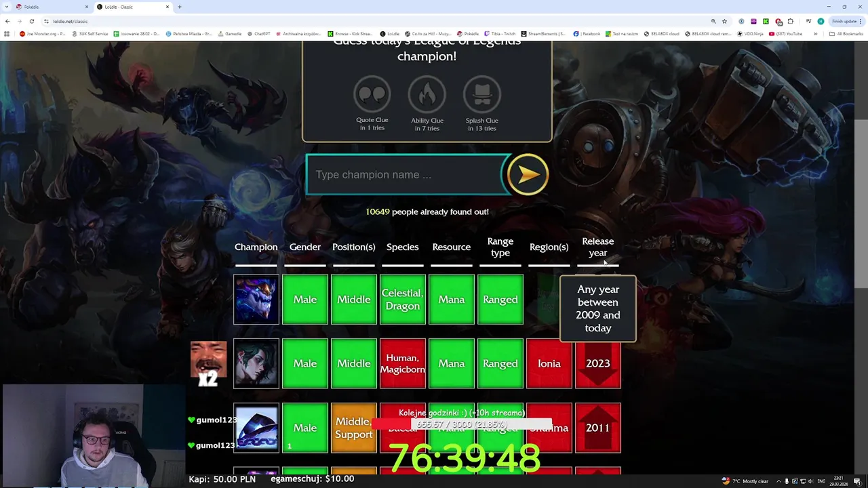This screenshot has width=868, height=488.
Task: Open the Splash Clue icon
Action: click(x=481, y=94)
